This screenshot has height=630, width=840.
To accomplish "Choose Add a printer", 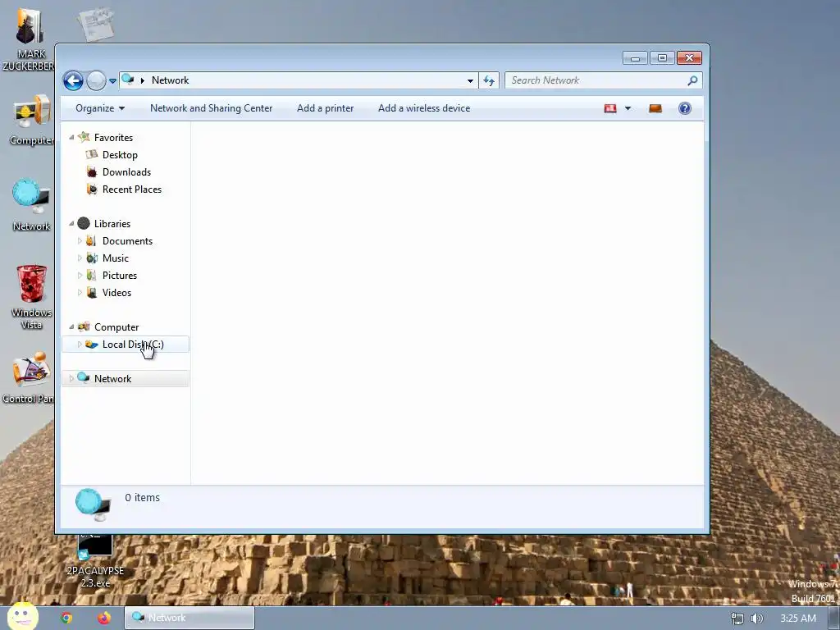I will 325,108.
